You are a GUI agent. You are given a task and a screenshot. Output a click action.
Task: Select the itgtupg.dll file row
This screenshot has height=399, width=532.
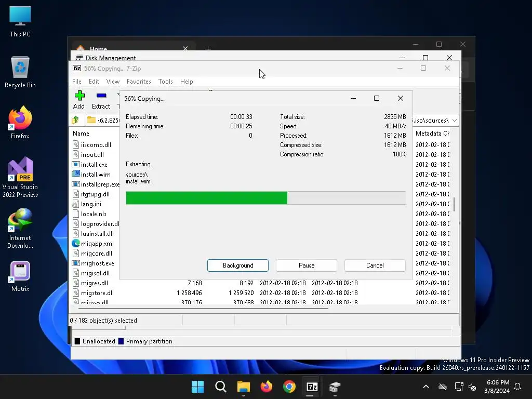96,194
